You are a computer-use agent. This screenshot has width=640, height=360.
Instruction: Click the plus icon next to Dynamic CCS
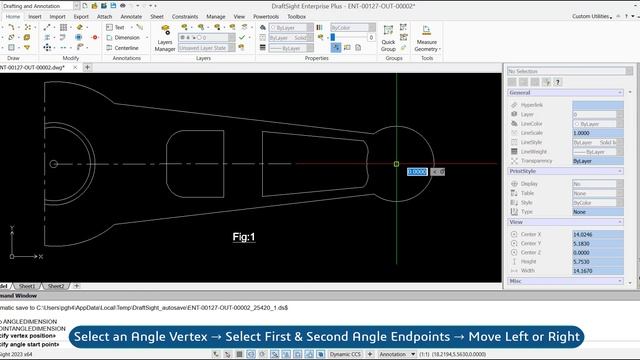pos(370,354)
